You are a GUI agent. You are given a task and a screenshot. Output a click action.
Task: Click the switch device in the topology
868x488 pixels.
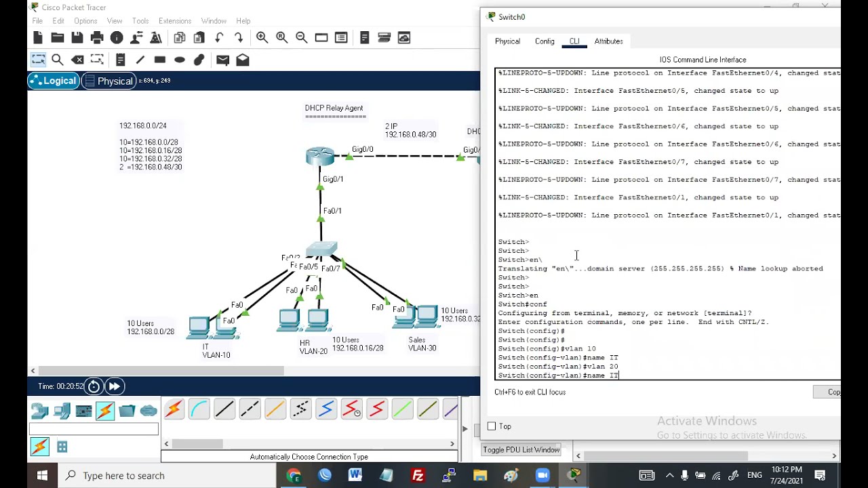(321, 249)
